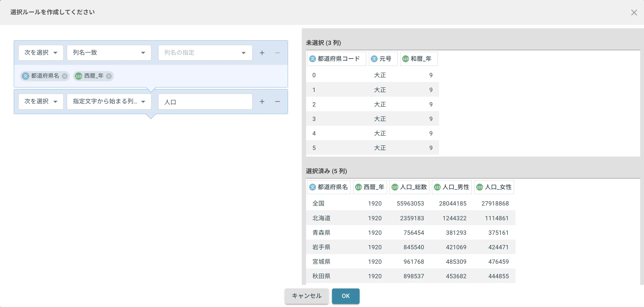Open first 次を選択 dropdown
The height and width of the screenshot is (307, 644).
pos(41,53)
